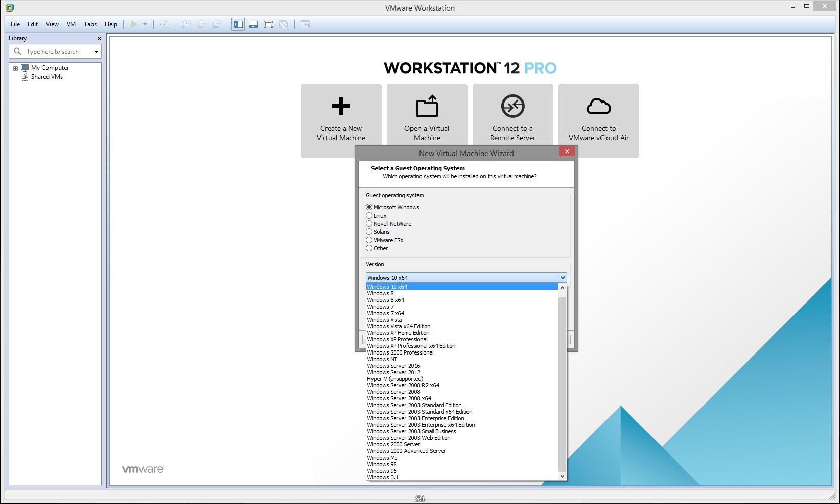This screenshot has width=840, height=504.
Task: Expand the My Computer tree node
Action: 15,68
